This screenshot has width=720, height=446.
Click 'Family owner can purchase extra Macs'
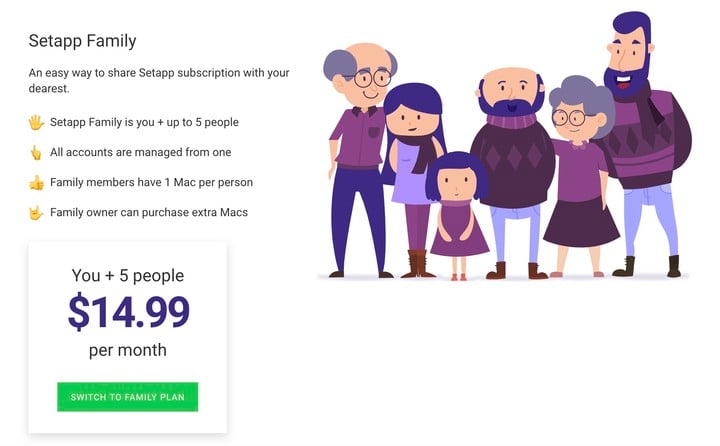149,212
